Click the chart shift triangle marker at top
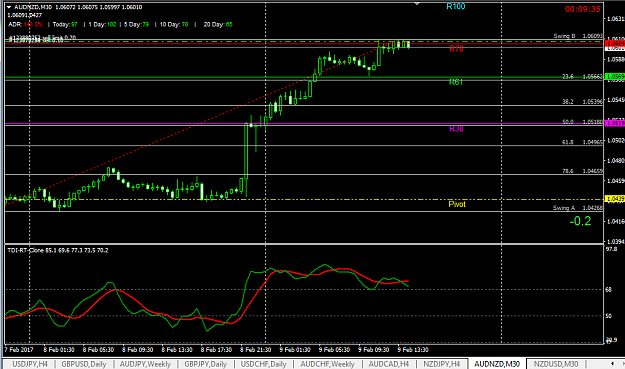The width and height of the screenshot is (625, 369). click(417, 4)
